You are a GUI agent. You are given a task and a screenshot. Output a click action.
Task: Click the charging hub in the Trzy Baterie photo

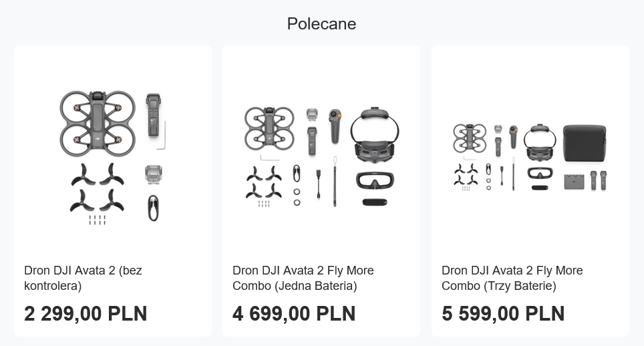click(x=574, y=182)
